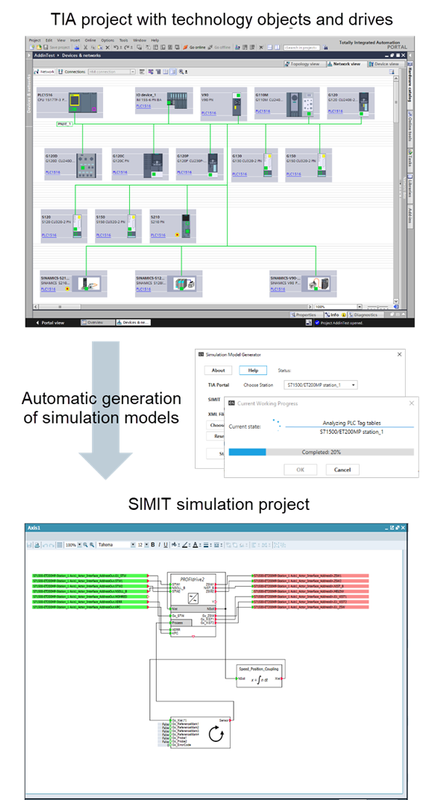Open the Online menu in TIA Portal
This screenshot has height=800, width=444.
pyautogui.click(x=90, y=40)
